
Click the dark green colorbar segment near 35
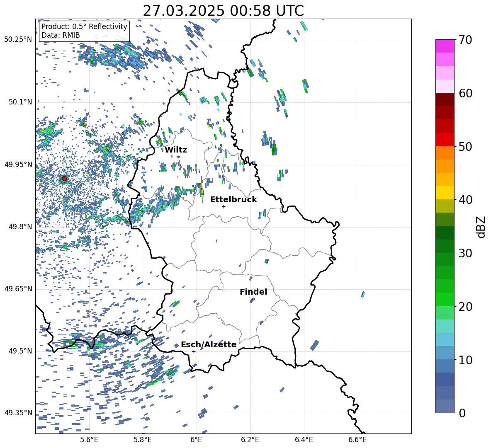point(445,233)
